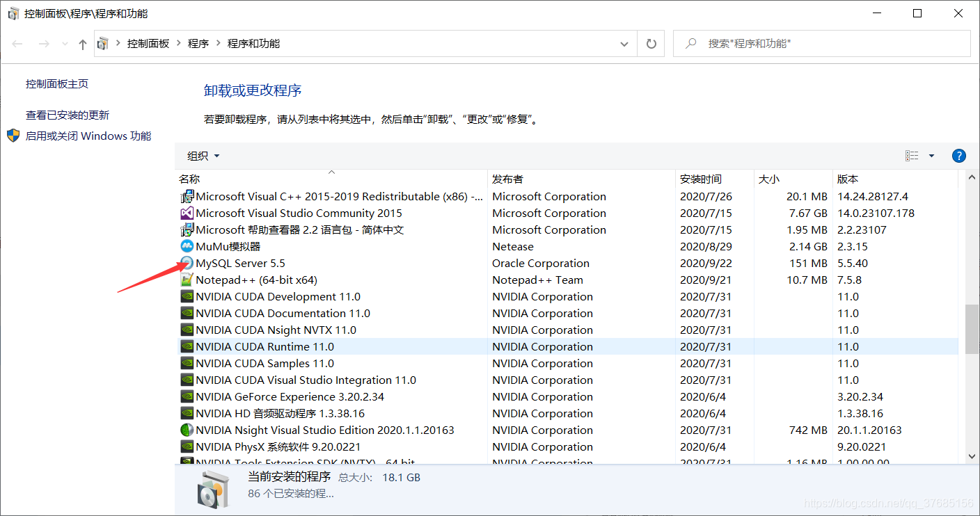This screenshot has width=980, height=516.
Task: Open the address bar history dropdown
Action: click(x=624, y=44)
